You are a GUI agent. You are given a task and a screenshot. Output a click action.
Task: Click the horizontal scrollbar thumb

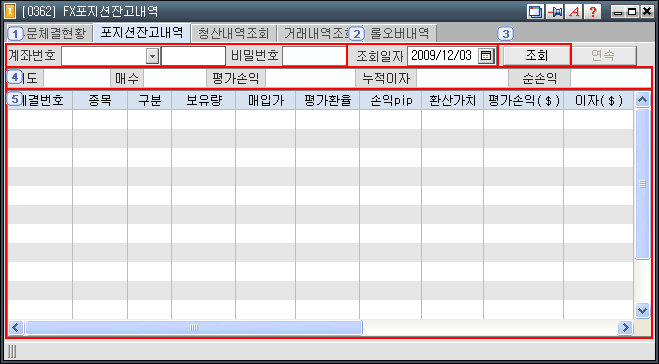[x=193, y=327]
